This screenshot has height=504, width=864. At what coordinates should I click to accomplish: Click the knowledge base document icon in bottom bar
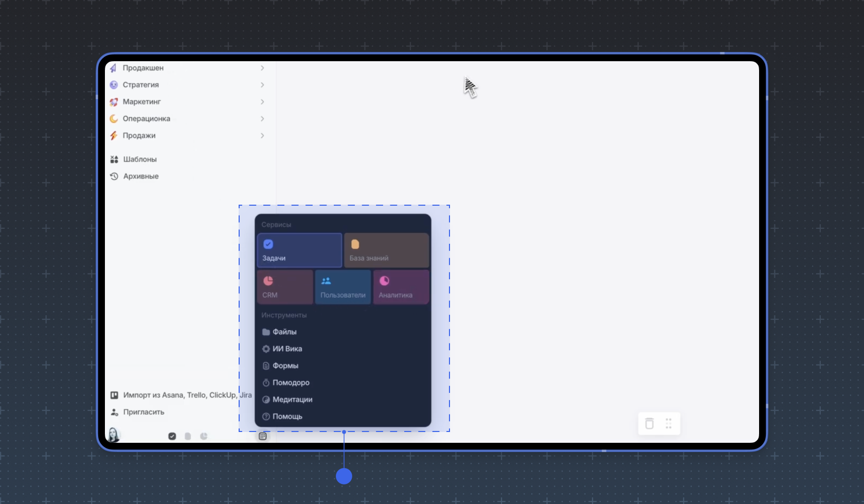pos(188,436)
